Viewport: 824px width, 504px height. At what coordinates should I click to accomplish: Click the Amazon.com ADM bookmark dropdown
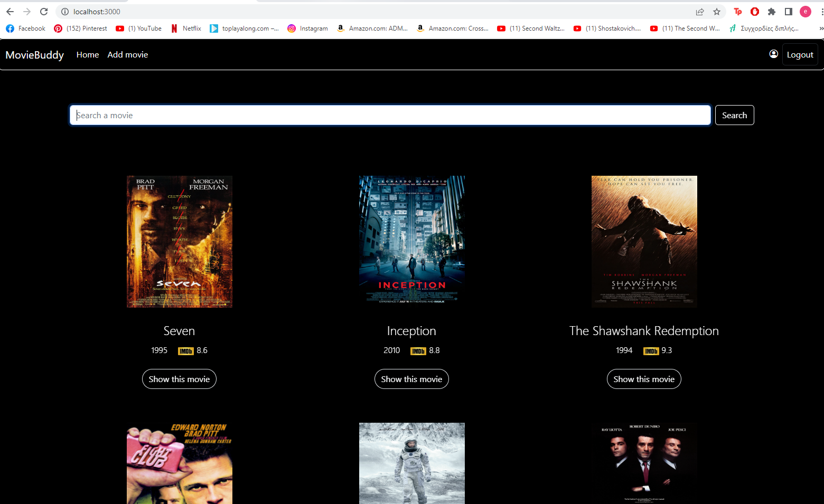[372, 28]
